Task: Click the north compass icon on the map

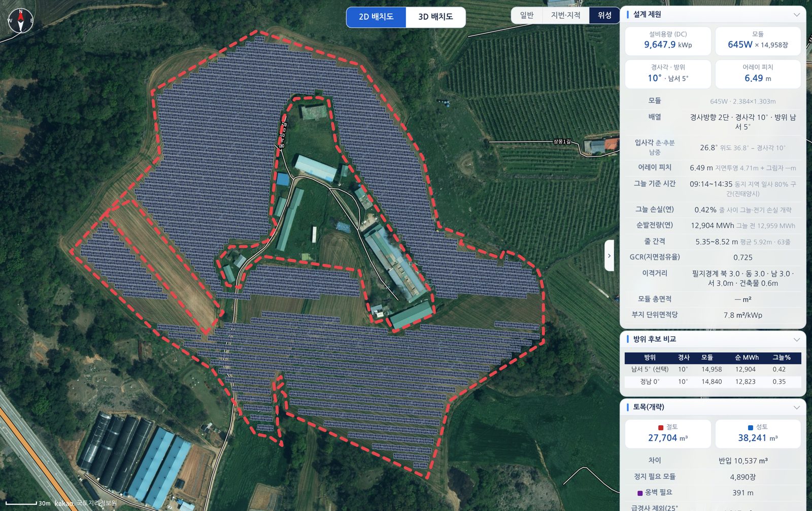Action: [x=21, y=21]
